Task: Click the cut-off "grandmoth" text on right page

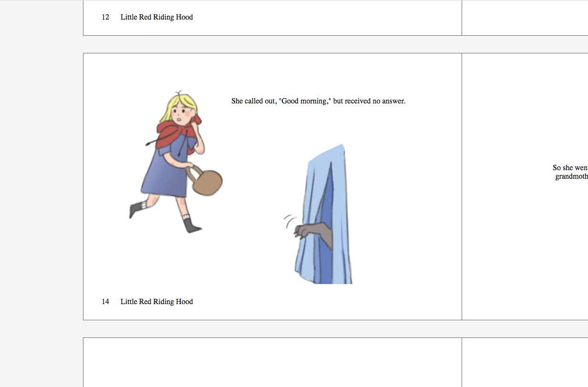Action: click(x=571, y=177)
